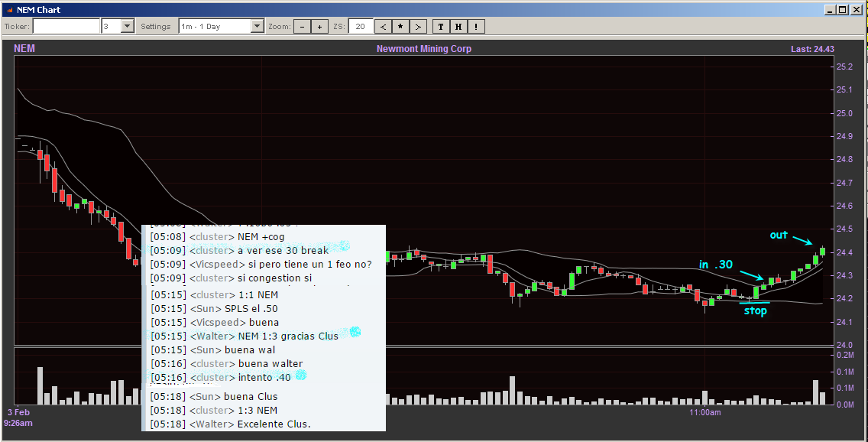Click the Settings label in the toolbar

pos(156,26)
